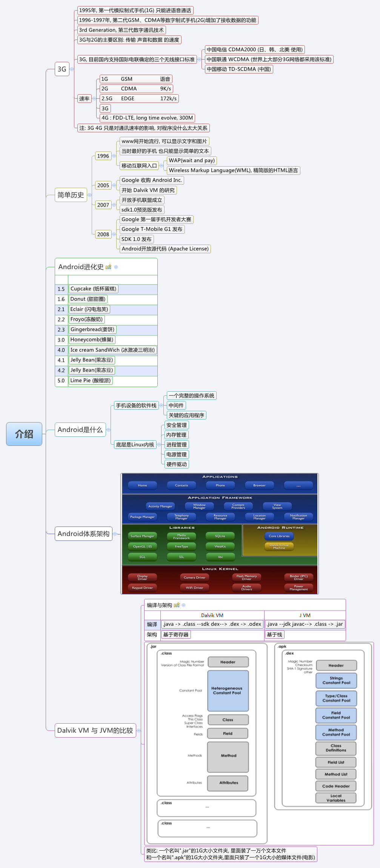Select the 基于栈 cell

coord(274,634)
